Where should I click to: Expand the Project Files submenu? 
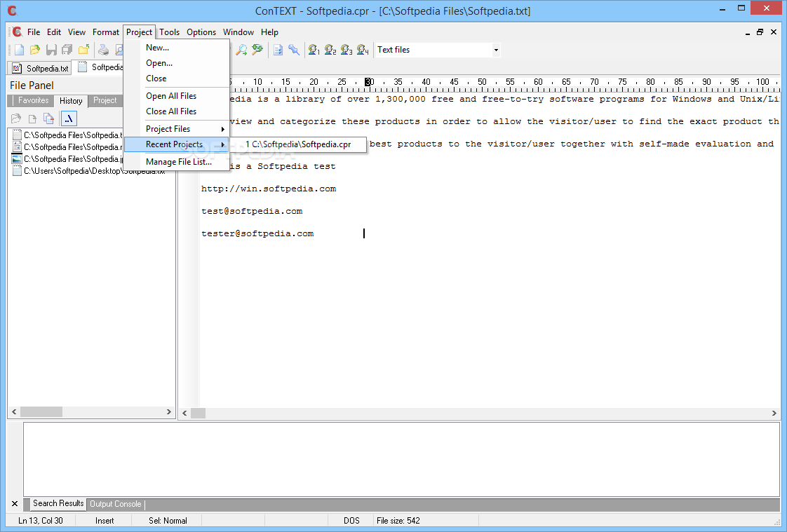pos(177,129)
